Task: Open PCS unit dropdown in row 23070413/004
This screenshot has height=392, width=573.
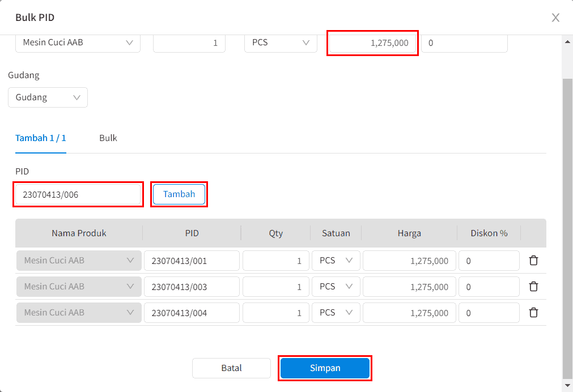Action: 336,313
